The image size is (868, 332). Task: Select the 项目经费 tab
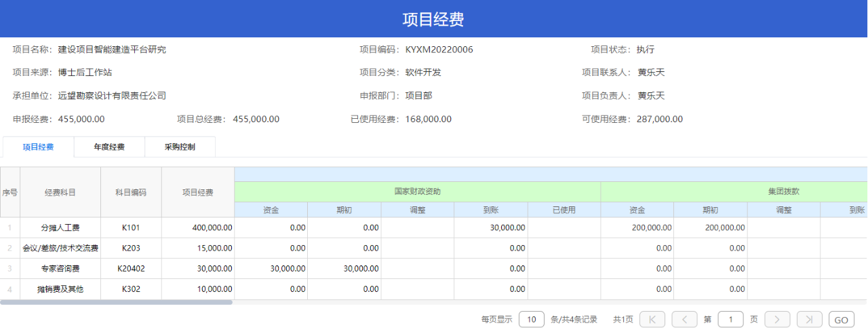(39, 147)
